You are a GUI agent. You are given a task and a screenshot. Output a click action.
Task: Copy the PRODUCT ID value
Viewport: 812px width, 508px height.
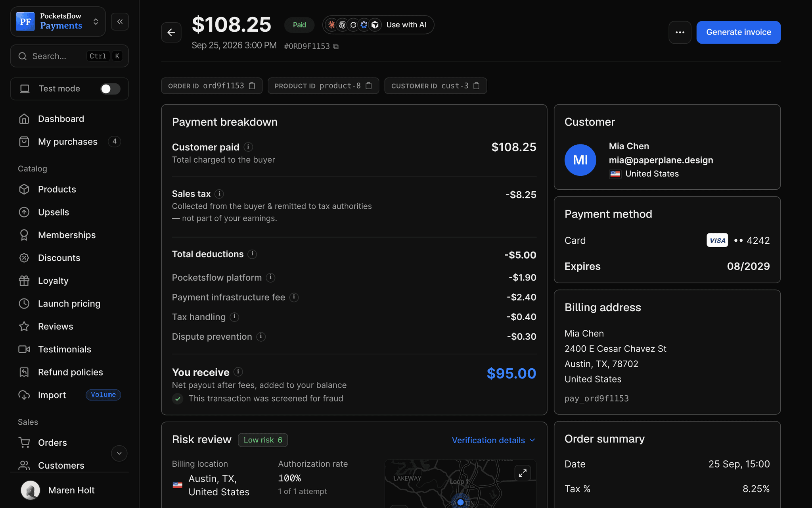click(368, 86)
